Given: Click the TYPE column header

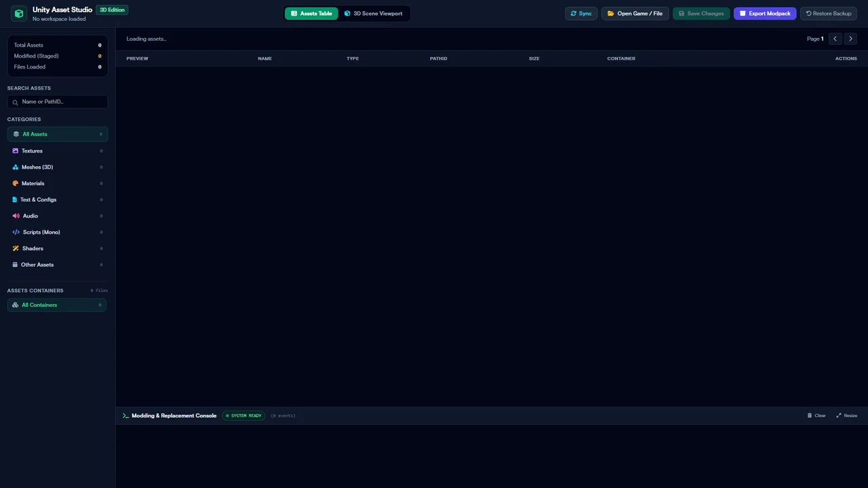Looking at the screenshot, I should pos(353,58).
